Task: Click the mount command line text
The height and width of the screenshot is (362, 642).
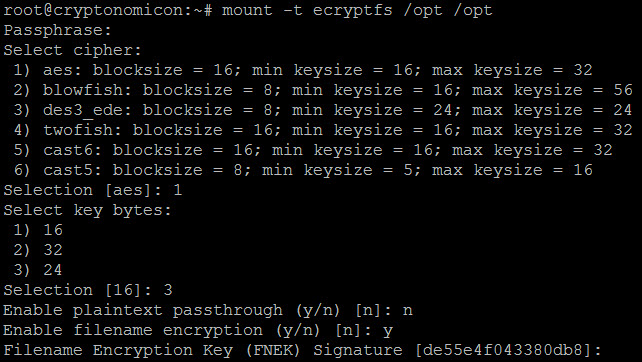Action: tap(357, 10)
